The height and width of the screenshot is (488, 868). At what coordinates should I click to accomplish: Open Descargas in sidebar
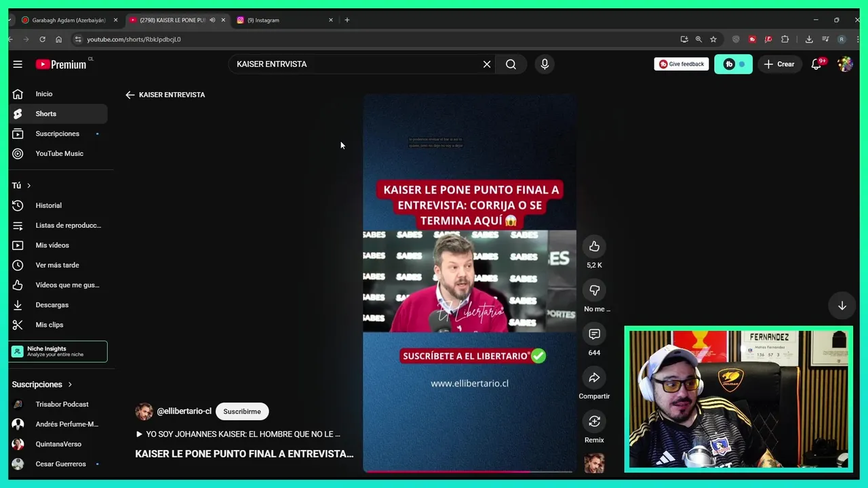58,305
